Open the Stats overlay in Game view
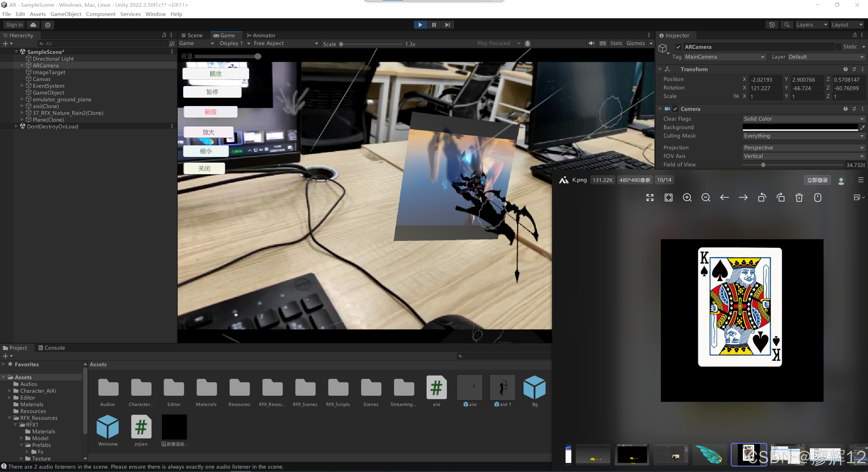868x472 pixels. (x=616, y=43)
